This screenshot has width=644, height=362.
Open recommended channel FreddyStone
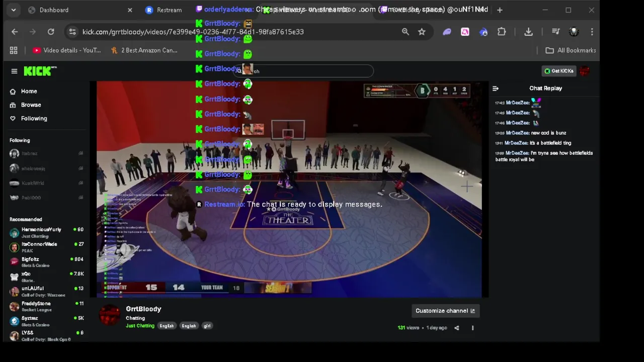[x=46, y=306]
